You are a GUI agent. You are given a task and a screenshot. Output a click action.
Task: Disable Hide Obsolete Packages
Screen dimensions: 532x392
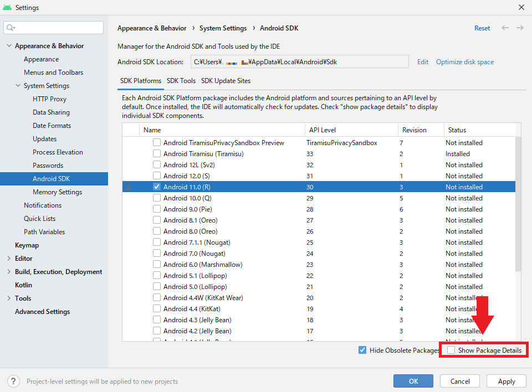coord(362,350)
